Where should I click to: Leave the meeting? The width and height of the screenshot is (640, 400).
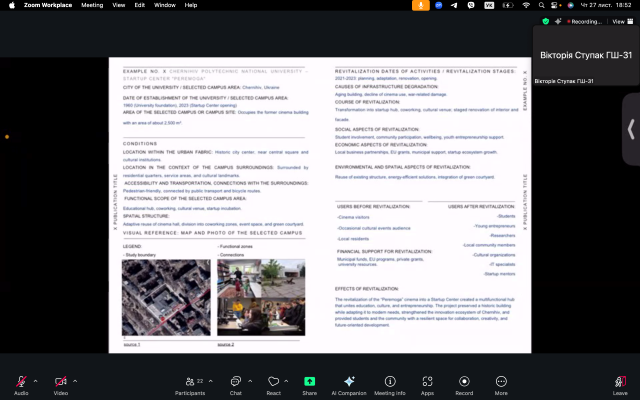(620, 382)
